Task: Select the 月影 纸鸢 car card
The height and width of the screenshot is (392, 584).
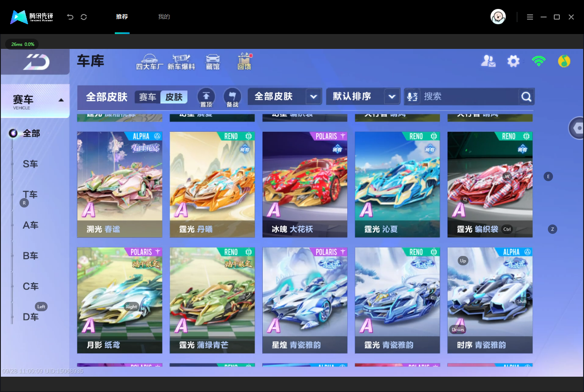Action: (x=119, y=300)
